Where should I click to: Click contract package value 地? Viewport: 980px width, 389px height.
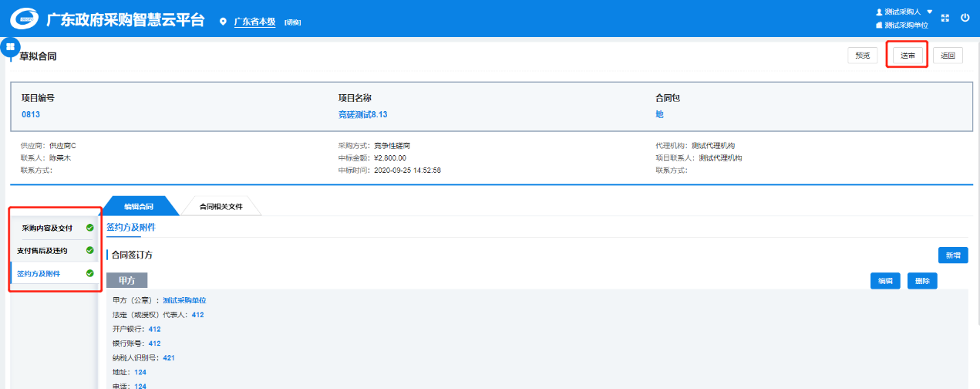[659, 114]
